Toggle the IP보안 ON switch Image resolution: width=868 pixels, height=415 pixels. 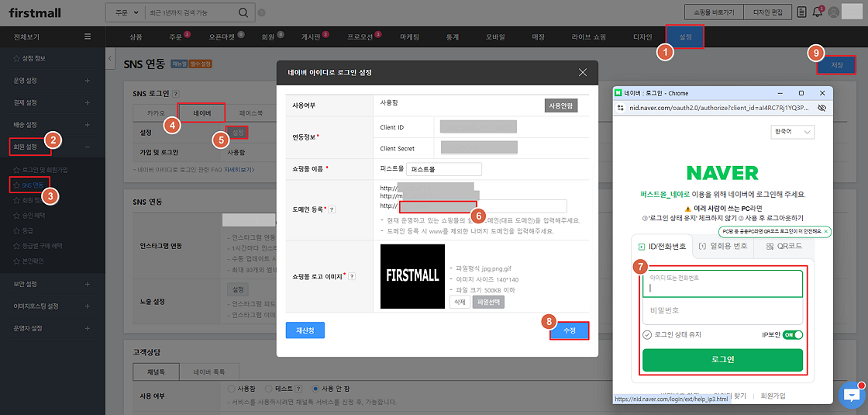[792, 334]
